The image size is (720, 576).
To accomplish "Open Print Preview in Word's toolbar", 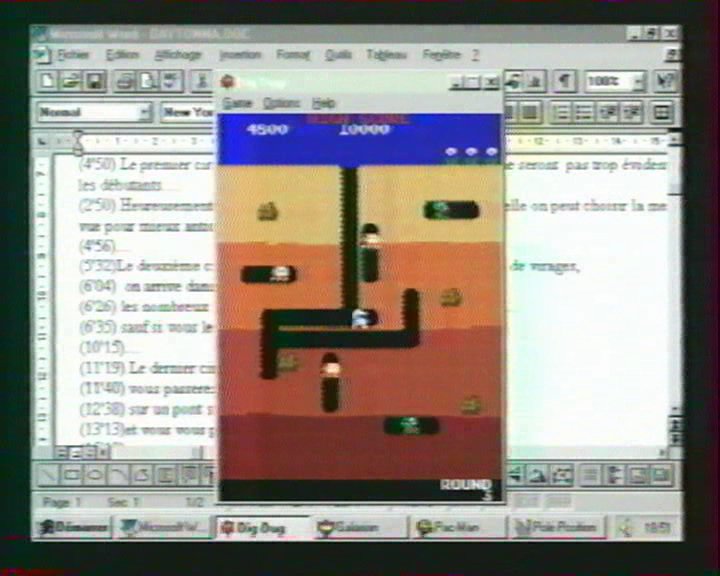I will [148, 81].
